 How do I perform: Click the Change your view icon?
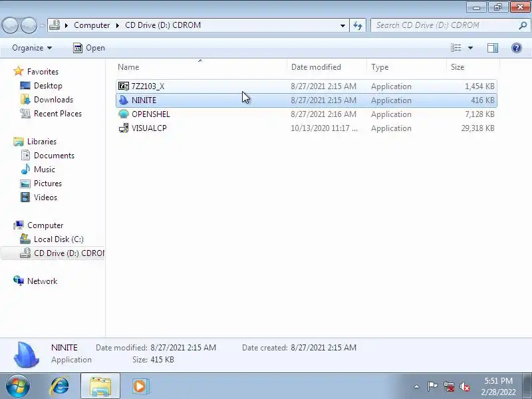click(456, 48)
